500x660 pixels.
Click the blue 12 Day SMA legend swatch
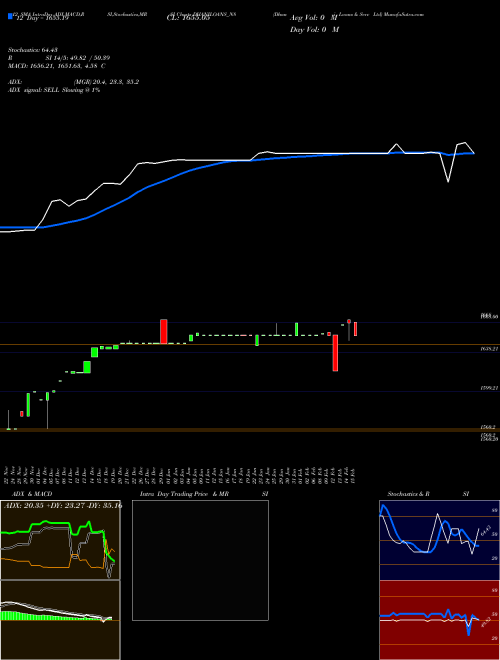[x=11, y=17]
